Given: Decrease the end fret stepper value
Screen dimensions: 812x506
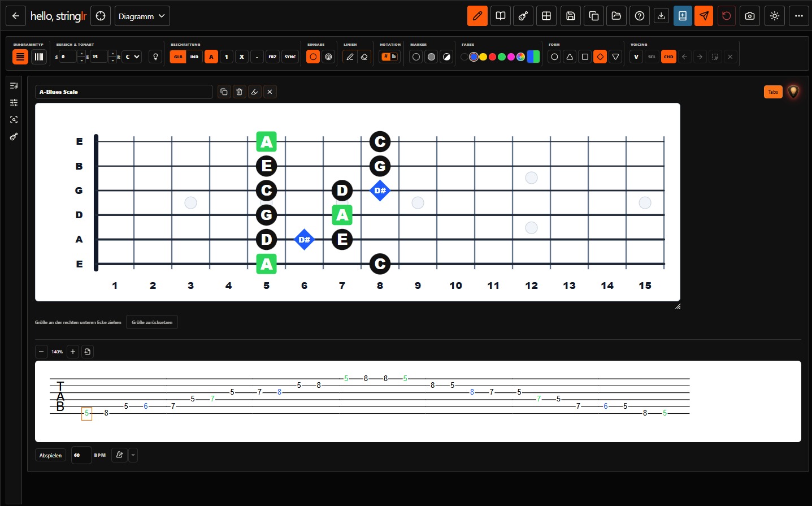Looking at the screenshot, I should click(112, 60).
